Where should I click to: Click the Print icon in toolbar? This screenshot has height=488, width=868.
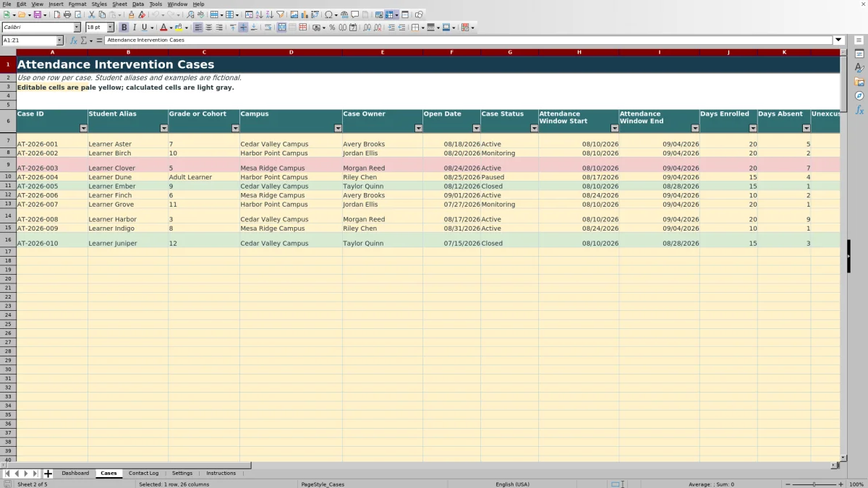(67, 14)
